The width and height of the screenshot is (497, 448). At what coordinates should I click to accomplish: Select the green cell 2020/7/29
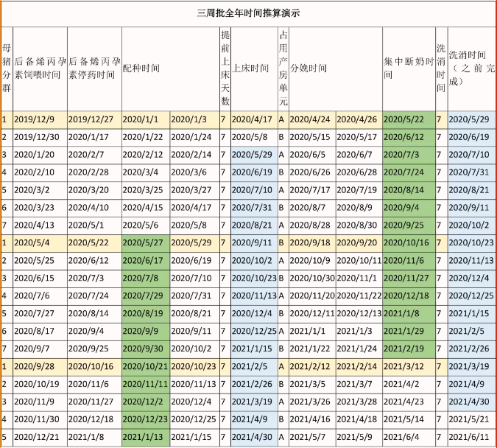tap(146, 296)
